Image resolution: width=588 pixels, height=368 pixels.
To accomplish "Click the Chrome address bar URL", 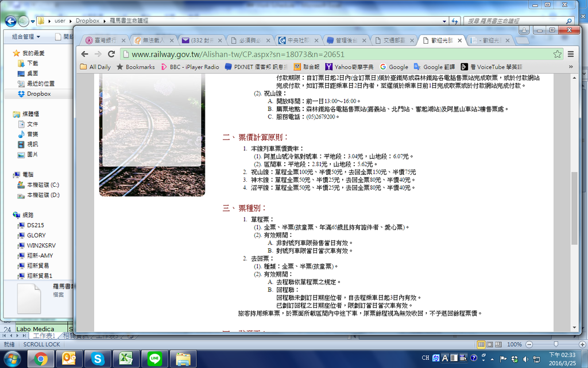I will (238, 54).
